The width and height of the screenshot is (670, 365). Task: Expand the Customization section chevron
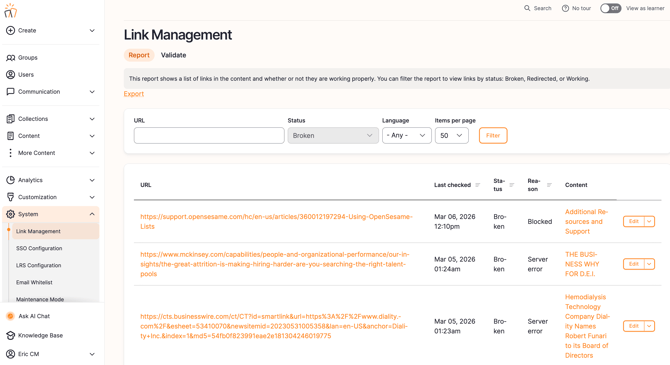(92, 197)
